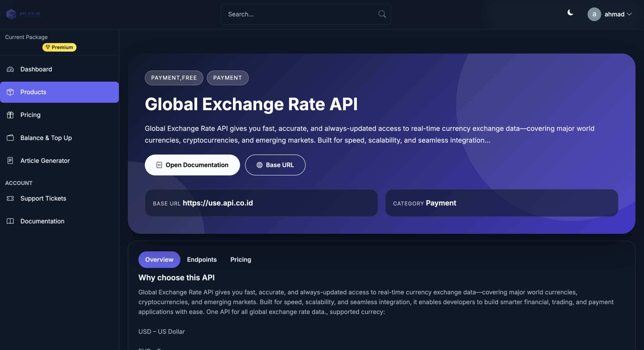Viewport: 644px width, 350px height.
Task: Click the Documentation book icon
Action: pos(10,221)
